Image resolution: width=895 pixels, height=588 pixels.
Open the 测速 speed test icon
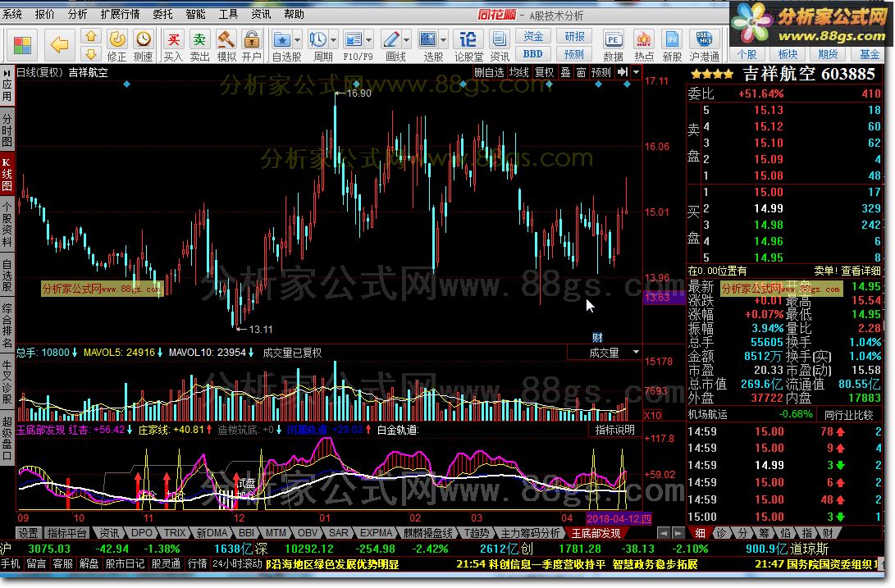[144, 39]
